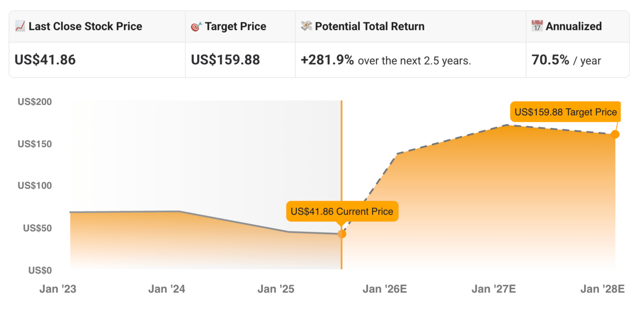The image size is (644, 320).
Task: Click the flying money icon beside Potential Total Return
Action: tap(307, 26)
